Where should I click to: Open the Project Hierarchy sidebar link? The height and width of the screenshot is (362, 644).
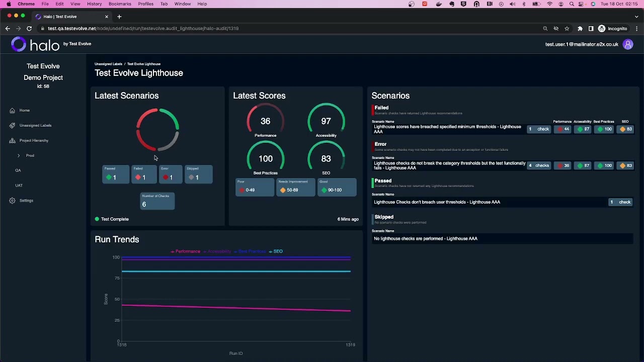pyautogui.click(x=34, y=141)
